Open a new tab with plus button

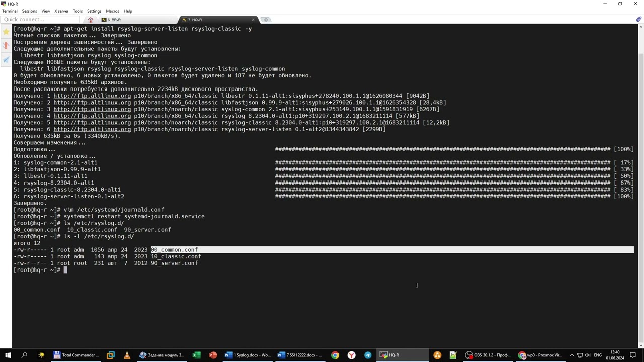pyautogui.click(x=266, y=20)
